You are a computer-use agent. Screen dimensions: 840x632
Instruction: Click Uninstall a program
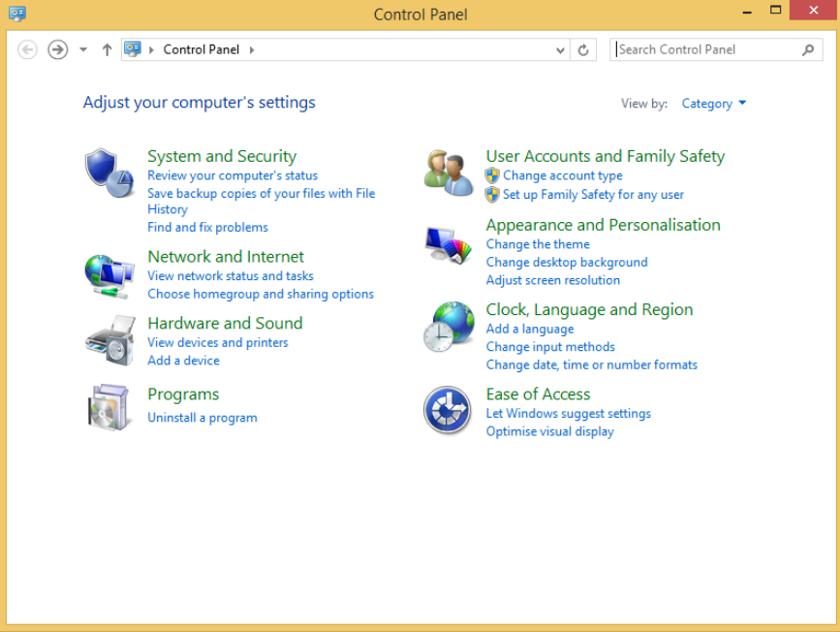point(202,418)
